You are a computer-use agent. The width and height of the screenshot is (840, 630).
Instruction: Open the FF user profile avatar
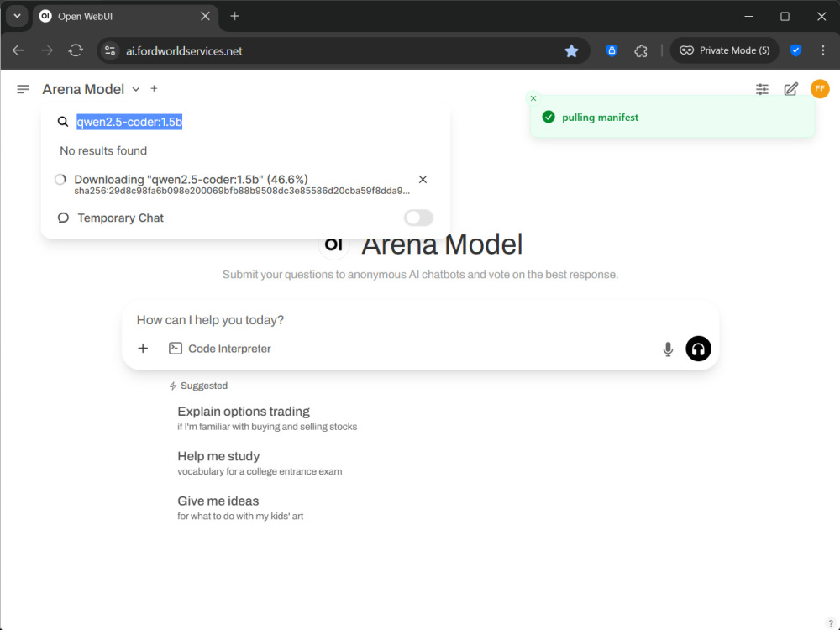pyautogui.click(x=820, y=89)
